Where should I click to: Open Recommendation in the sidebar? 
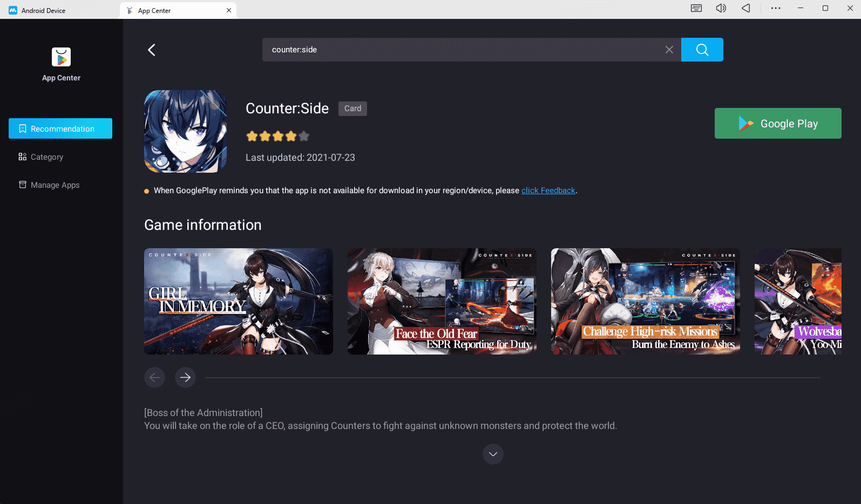(60, 128)
